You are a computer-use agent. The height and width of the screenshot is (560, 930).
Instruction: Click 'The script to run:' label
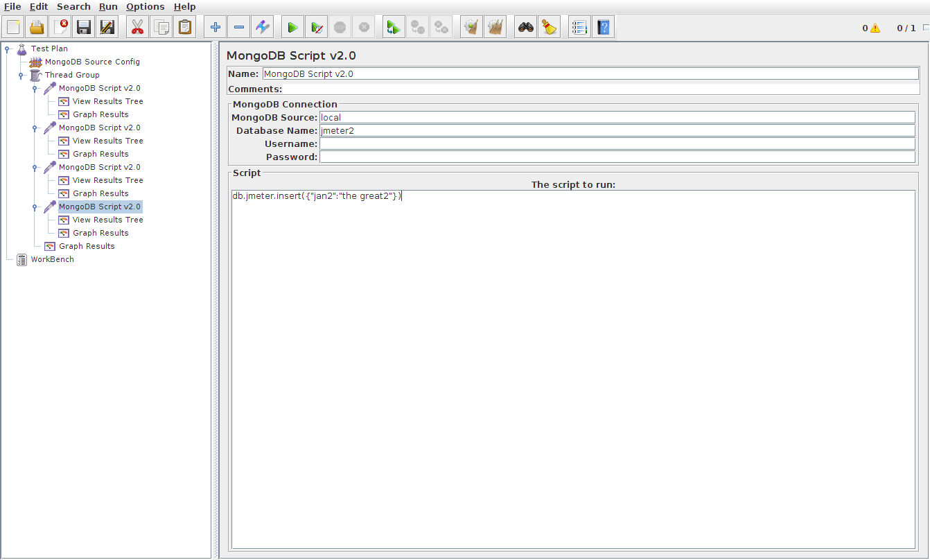573,184
